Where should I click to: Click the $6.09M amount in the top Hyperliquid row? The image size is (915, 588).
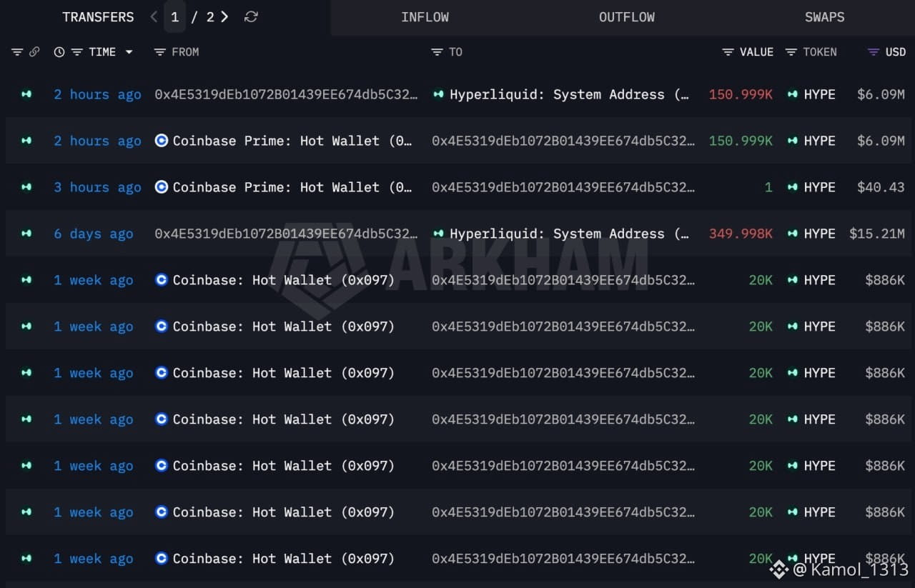coord(881,94)
